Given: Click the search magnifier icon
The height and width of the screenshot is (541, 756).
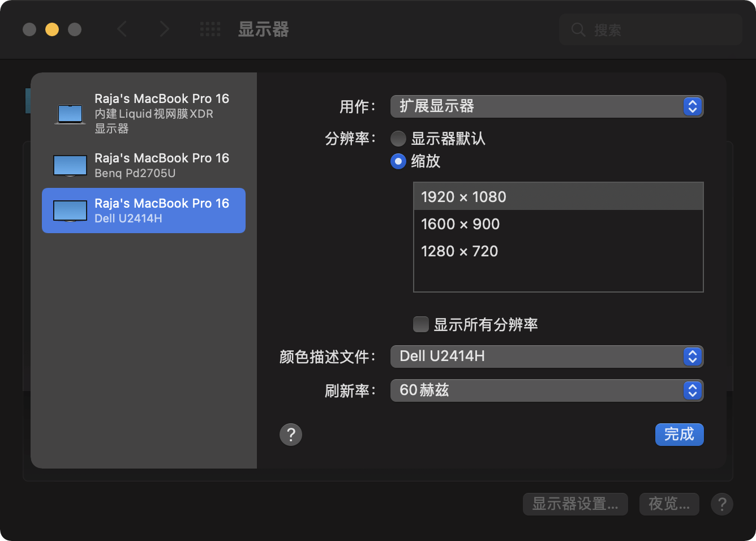Looking at the screenshot, I should [578, 29].
